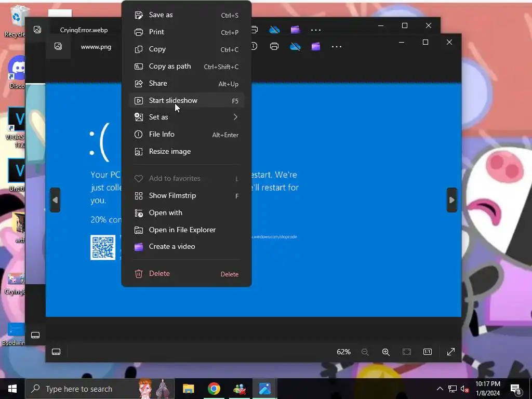The height and width of the screenshot is (399, 532).
Task: Click the trash icon beside Delete
Action: 138,274
